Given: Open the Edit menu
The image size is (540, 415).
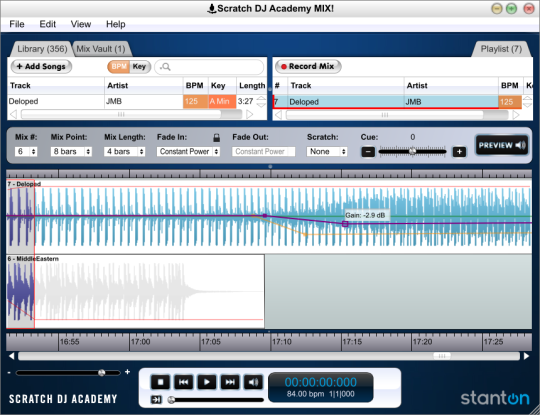Looking at the screenshot, I should click(x=48, y=24).
